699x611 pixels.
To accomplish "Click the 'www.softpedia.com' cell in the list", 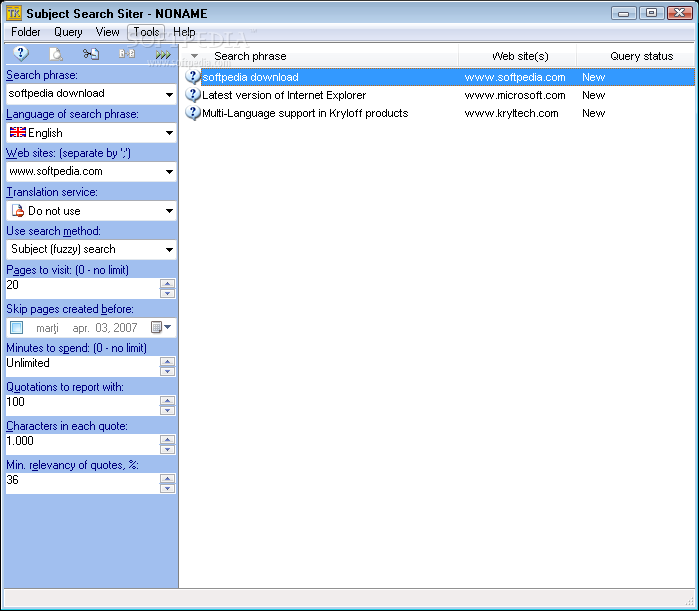I will (515, 77).
